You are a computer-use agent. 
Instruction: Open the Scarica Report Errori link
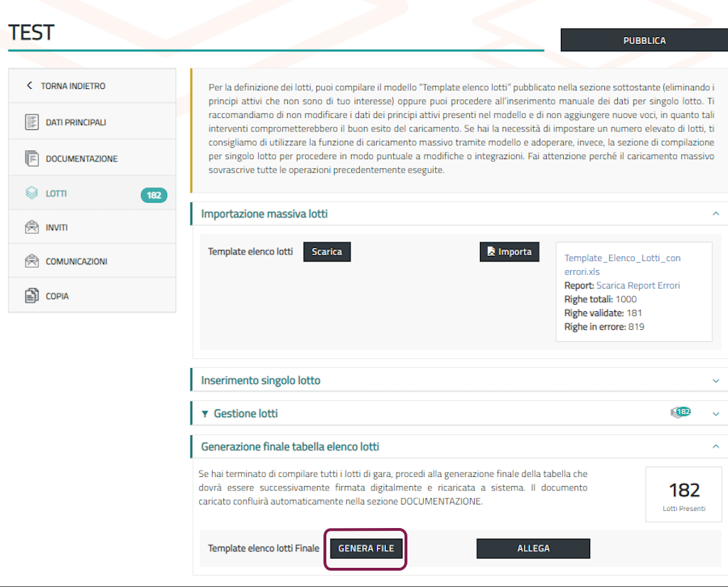coord(638,286)
